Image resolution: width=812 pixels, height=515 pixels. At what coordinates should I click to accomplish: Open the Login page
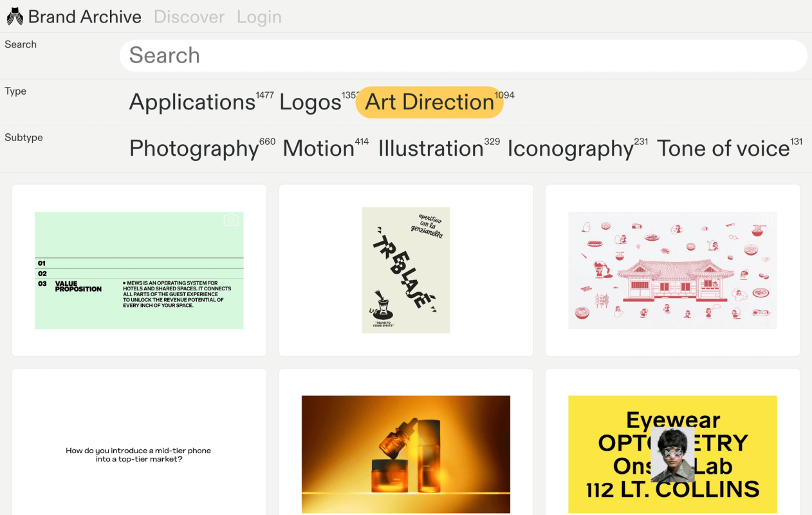(x=259, y=17)
